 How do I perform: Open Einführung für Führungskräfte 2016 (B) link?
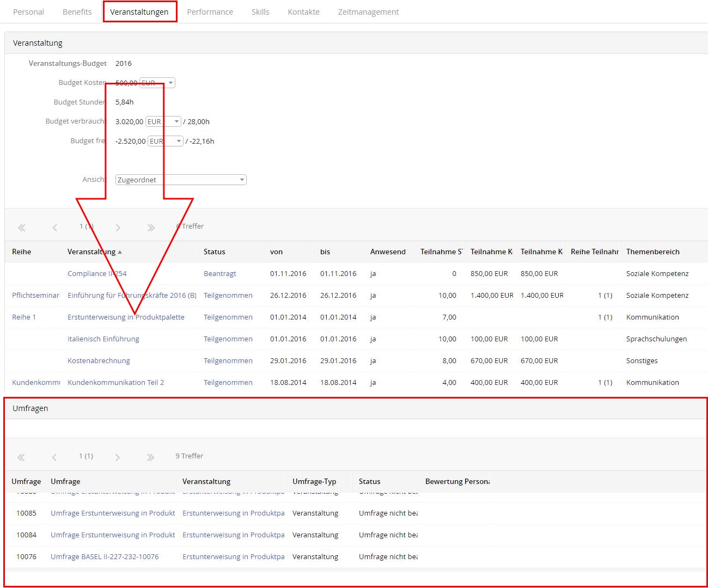tap(132, 295)
